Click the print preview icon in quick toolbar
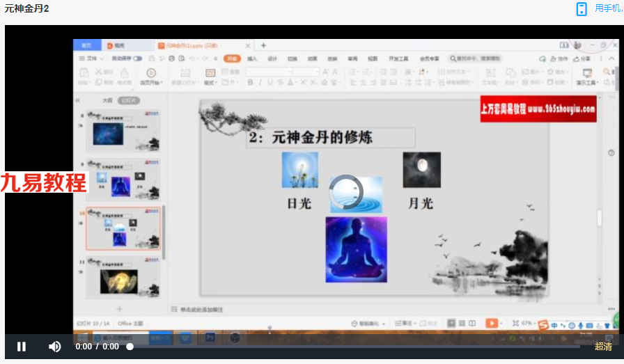624x364 pixels. point(182,58)
